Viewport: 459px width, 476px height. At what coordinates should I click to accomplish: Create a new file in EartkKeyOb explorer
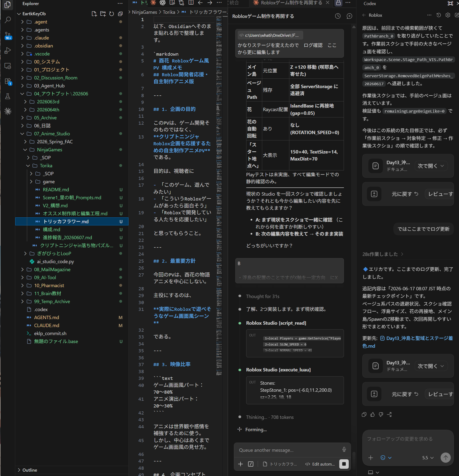pos(94,14)
